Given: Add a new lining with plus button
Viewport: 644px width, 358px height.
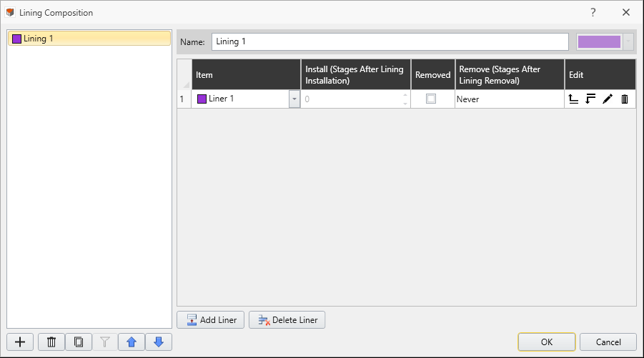Looking at the screenshot, I should pyautogui.click(x=20, y=342).
